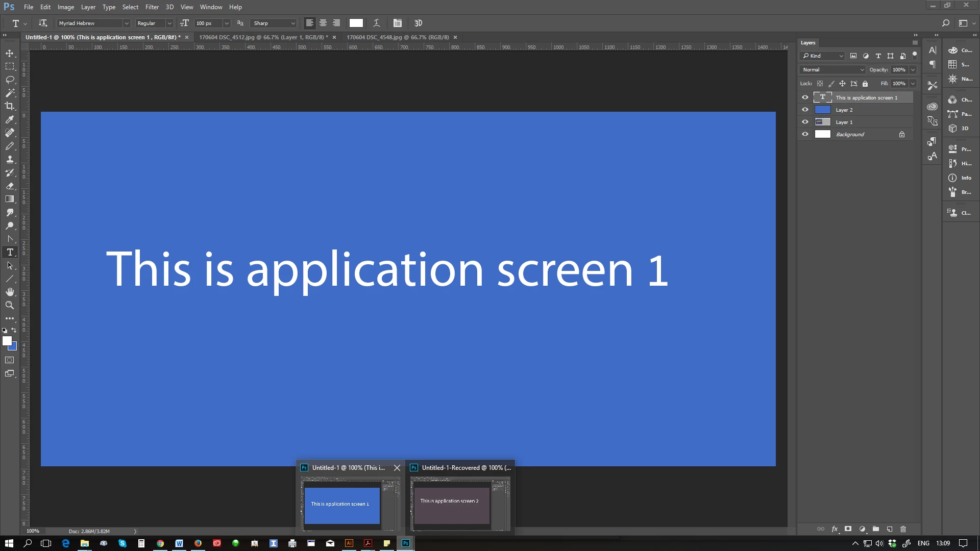Click the delete layer trash icon
Screen dimensions: 980x551
(903, 529)
